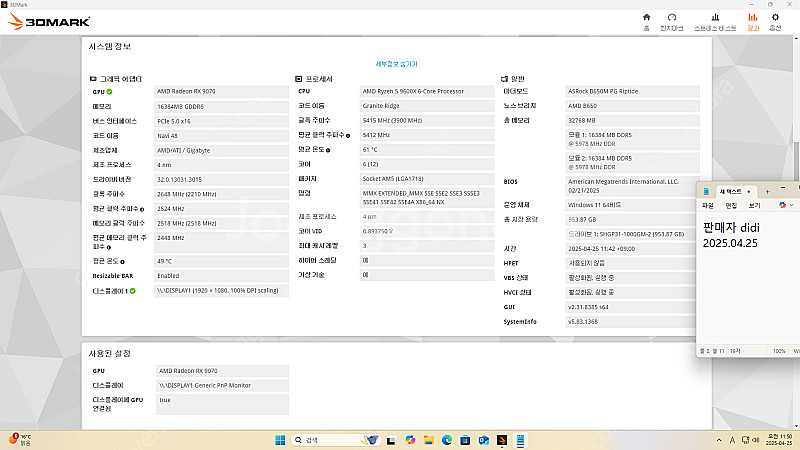The width and height of the screenshot is (800, 450).
Task: Click the driver version 32.0.13031.3015 value
Action: coord(221,180)
